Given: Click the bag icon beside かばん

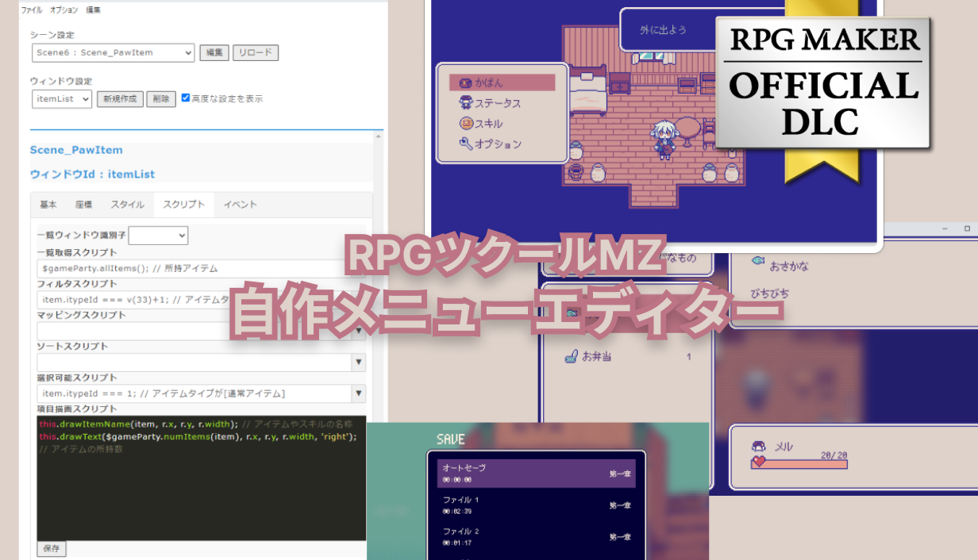Looking at the screenshot, I should [465, 82].
